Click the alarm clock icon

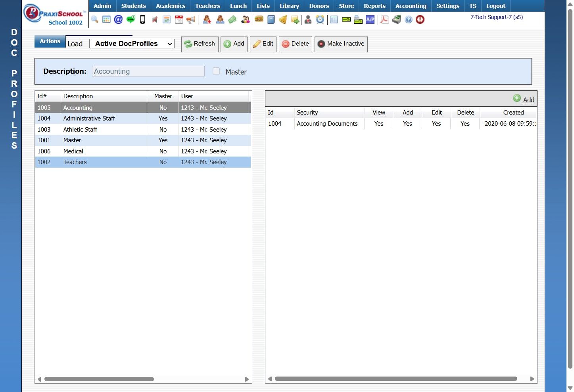(x=320, y=19)
